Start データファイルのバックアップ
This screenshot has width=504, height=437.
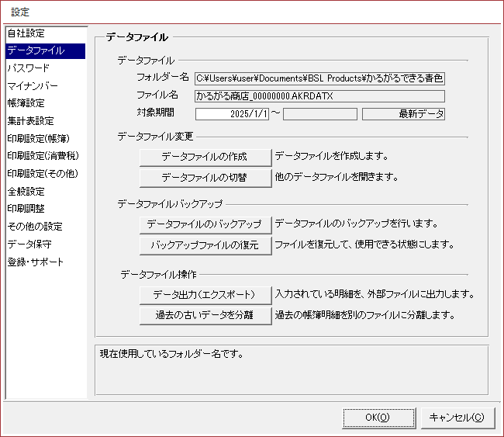tap(205, 224)
